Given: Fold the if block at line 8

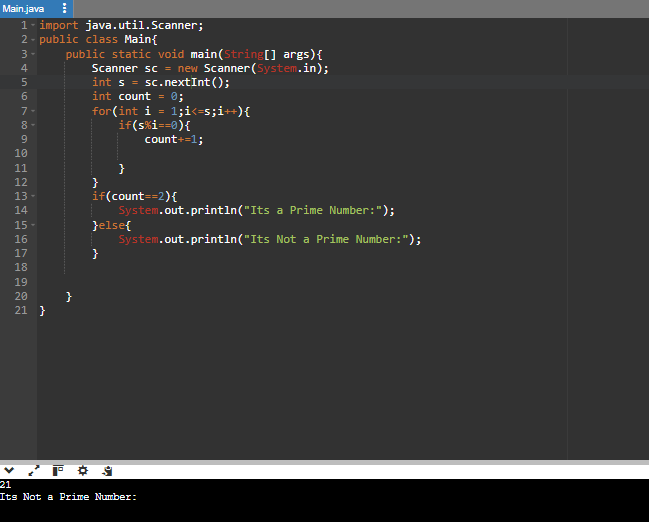Looking at the screenshot, I should 33,125.
